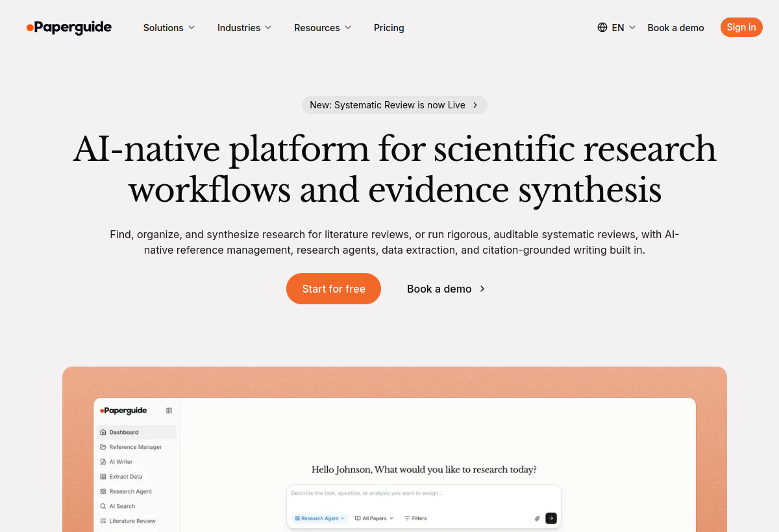Open Reference Manager via its folder icon
The image size is (779, 532).
click(103, 447)
